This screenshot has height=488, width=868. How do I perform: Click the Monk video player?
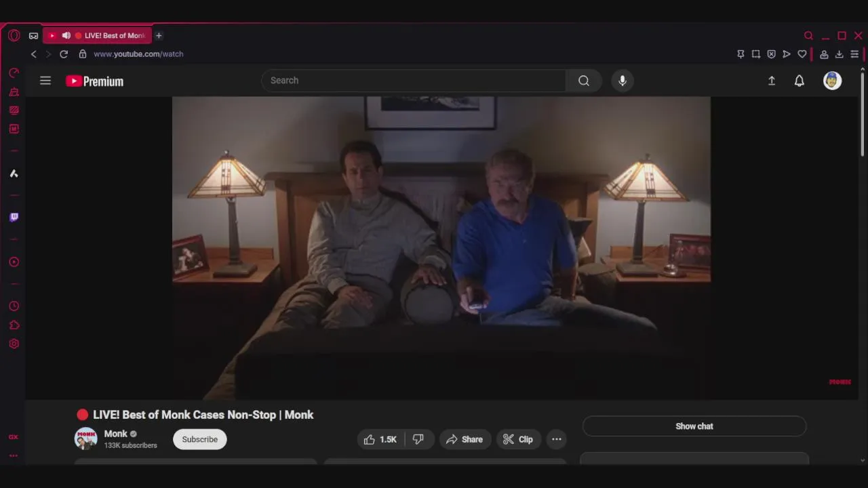coord(441,247)
